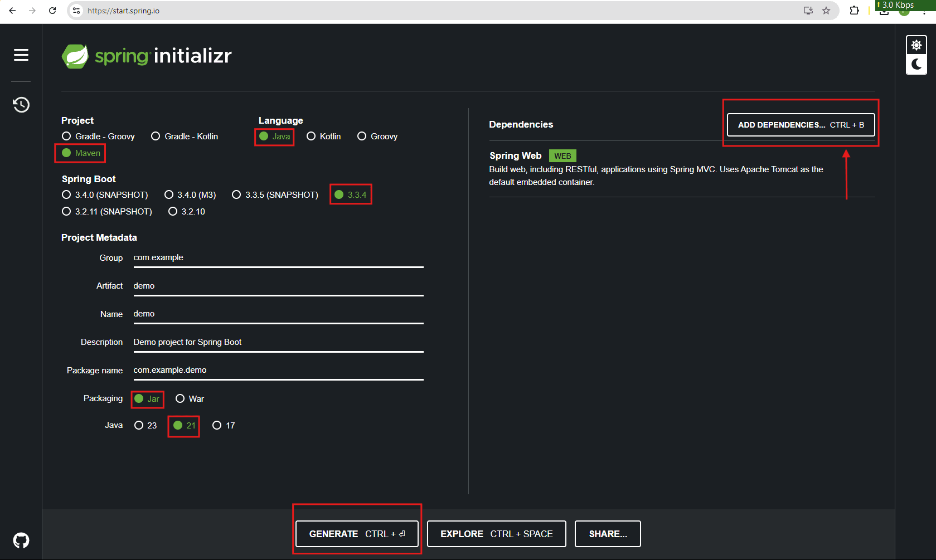Image resolution: width=936 pixels, height=560 pixels.
Task: Choose Kotlin language
Action: point(323,137)
